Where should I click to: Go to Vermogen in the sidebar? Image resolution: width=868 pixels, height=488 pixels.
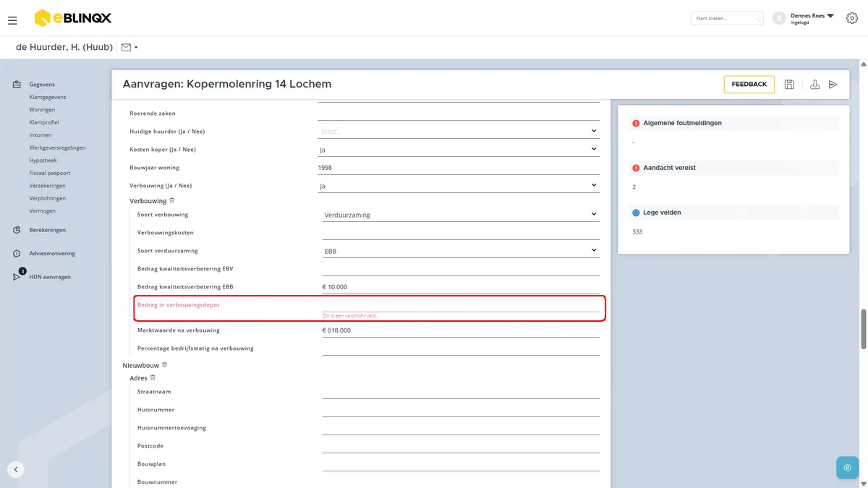coord(43,211)
